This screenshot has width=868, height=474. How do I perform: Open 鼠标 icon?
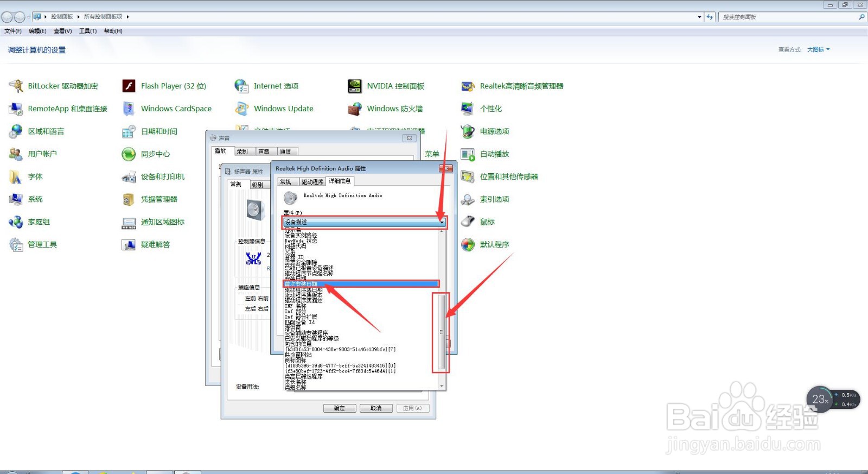[468, 222]
